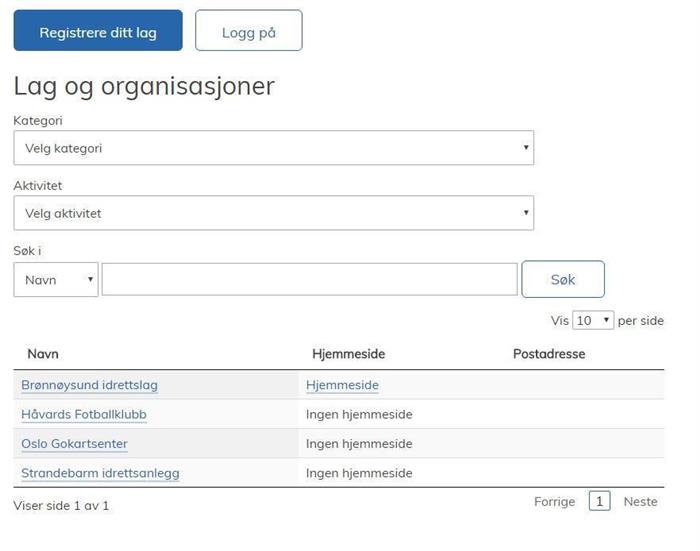Viewport: 700px width, 551px height.
Task: Click the Registrere ditt lag button
Action: tap(98, 30)
